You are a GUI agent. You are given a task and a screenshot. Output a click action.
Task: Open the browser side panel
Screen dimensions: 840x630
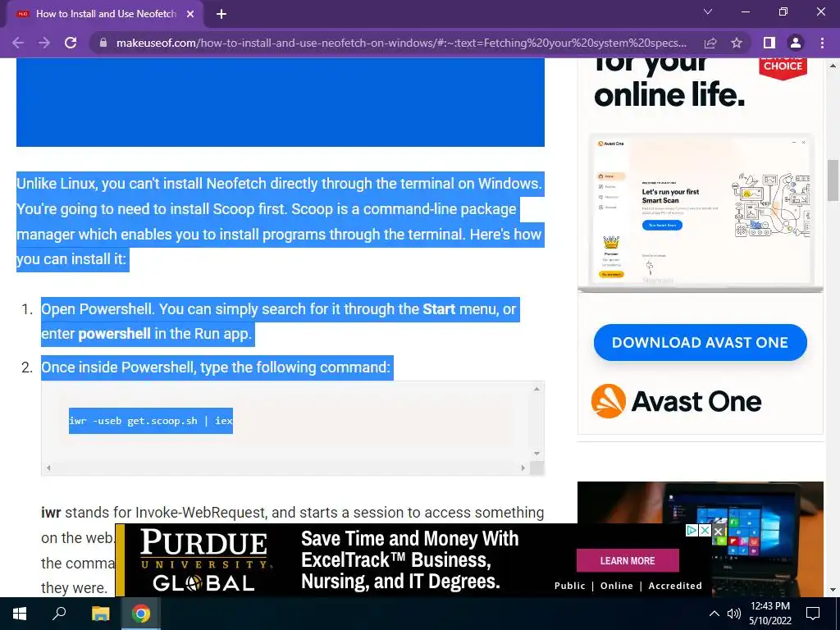[769, 43]
